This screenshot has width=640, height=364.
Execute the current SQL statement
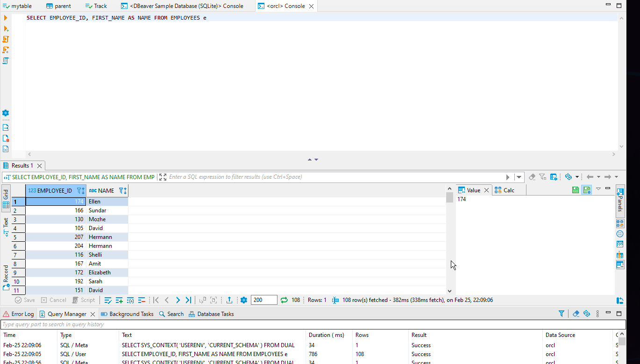(x=5, y=18)
